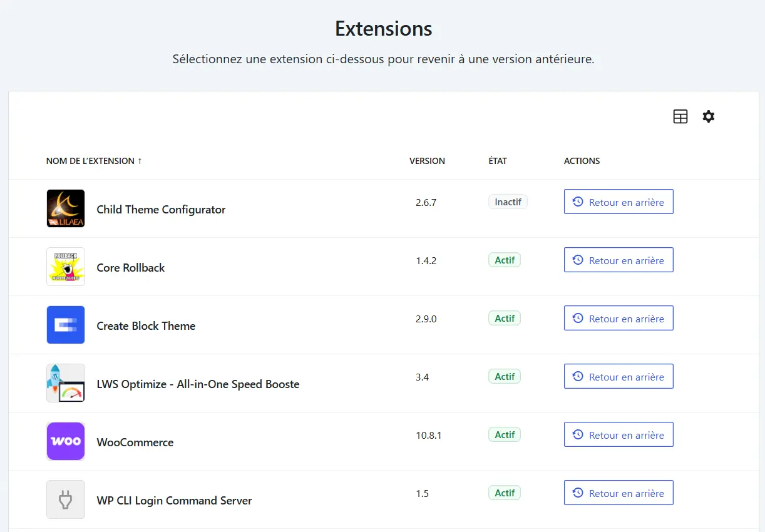
Task: Select the WooCommerce extension name
Action: coord(135,442)
